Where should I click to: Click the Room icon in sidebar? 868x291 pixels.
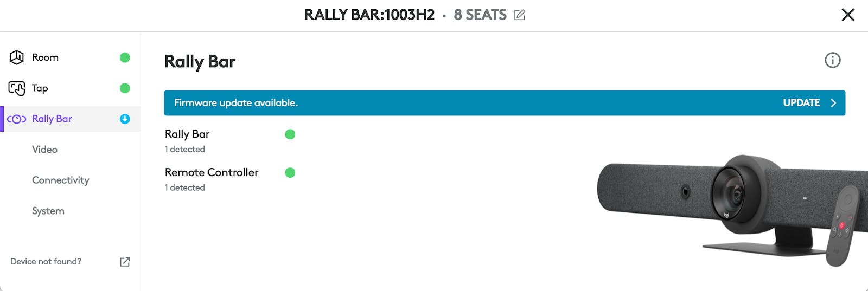click(x=17, y=57)
